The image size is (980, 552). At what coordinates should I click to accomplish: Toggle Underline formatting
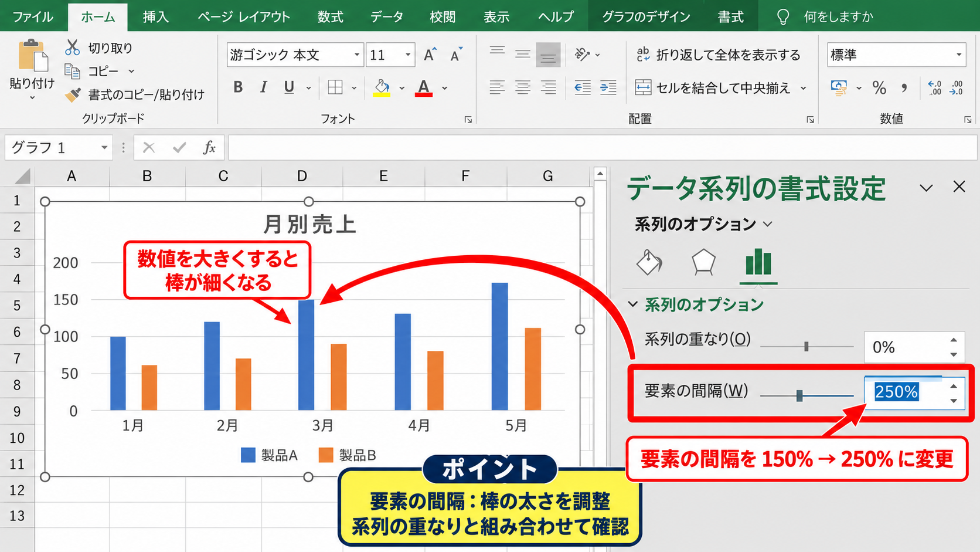click(289, 87)
